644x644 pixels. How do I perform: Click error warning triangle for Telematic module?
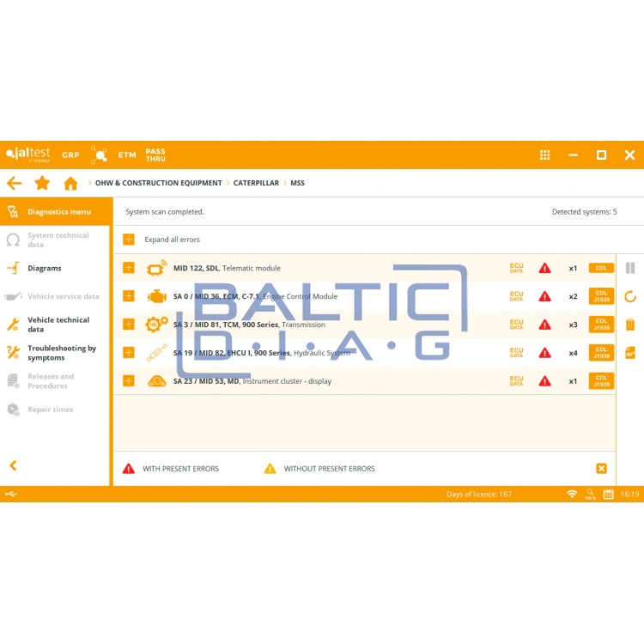[544, 268]
